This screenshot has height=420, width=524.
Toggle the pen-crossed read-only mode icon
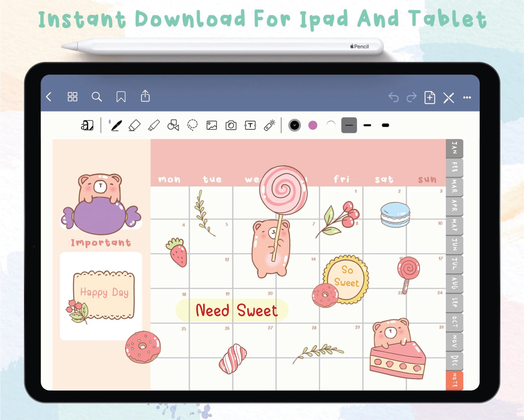pyautogui.click(x=449, y=98)
